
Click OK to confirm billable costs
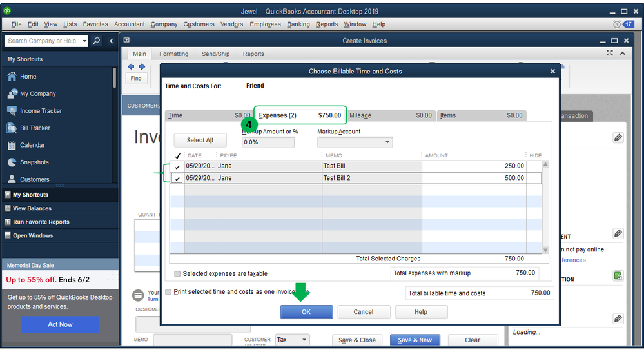pos(306,312)
